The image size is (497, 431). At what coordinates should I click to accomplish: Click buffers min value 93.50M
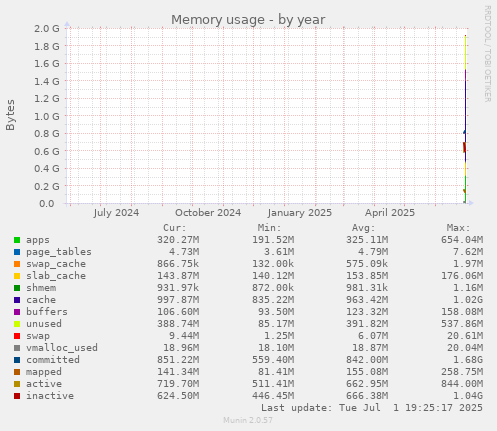tap(276, 312)
